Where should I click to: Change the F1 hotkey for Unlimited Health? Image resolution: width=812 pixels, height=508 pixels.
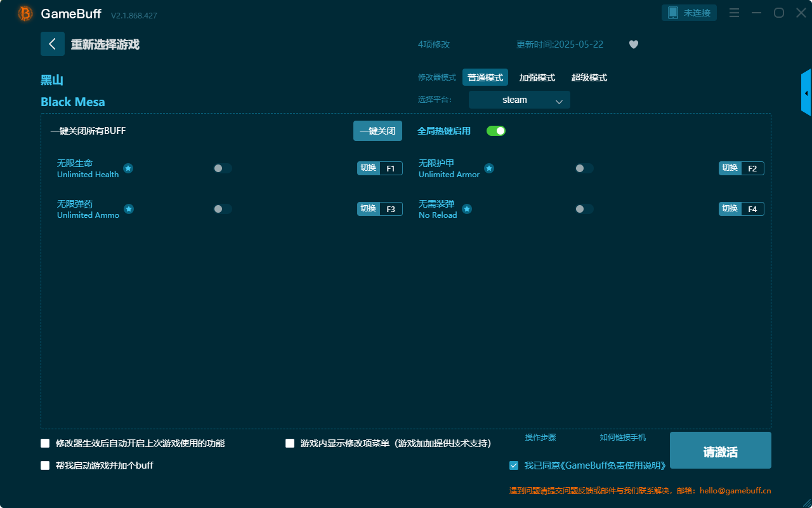(390, 168)
